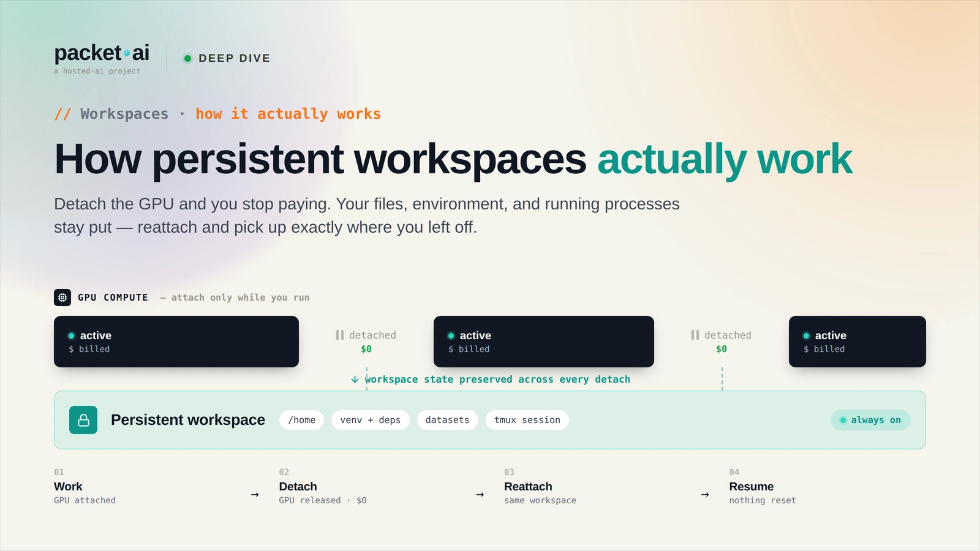Click the "GPU released · $0" caption
Screen dimensions: 980x551
pyautogui.click(x=323, y=500)
